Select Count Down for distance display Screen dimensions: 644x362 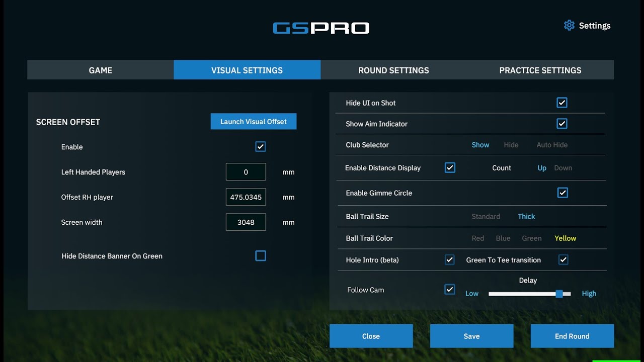click(563, 168)
